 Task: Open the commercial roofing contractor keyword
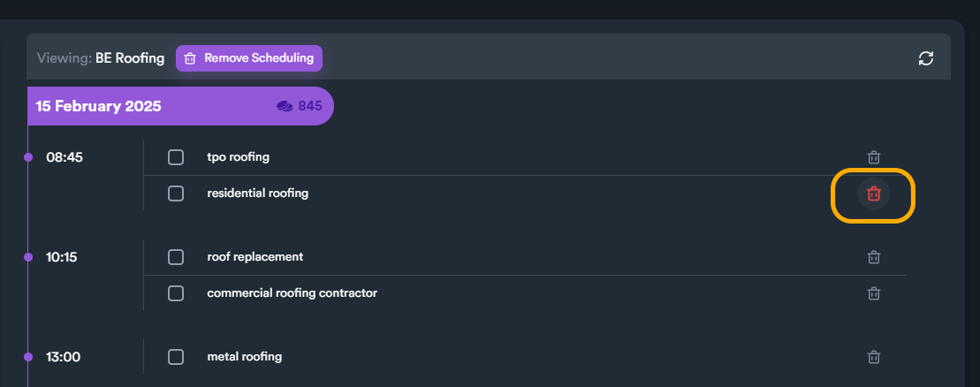292,292
